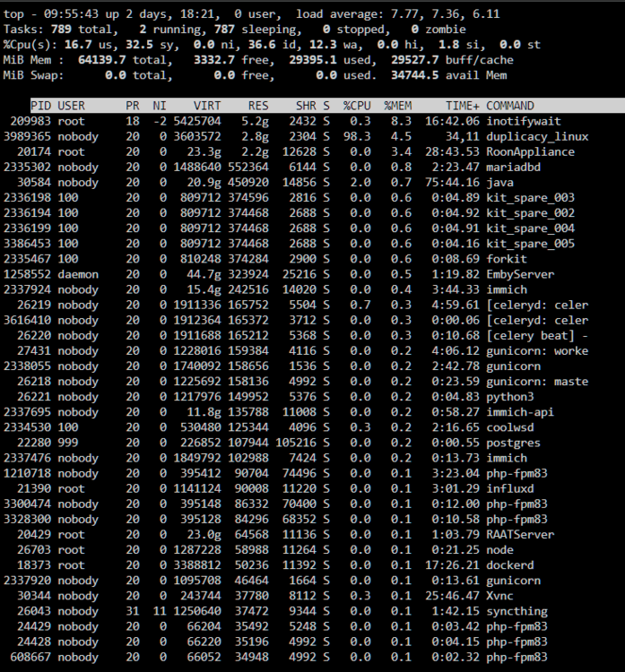625x672 pixels.
Task: Select the 789 total tasks count
Action: point(61,30)
